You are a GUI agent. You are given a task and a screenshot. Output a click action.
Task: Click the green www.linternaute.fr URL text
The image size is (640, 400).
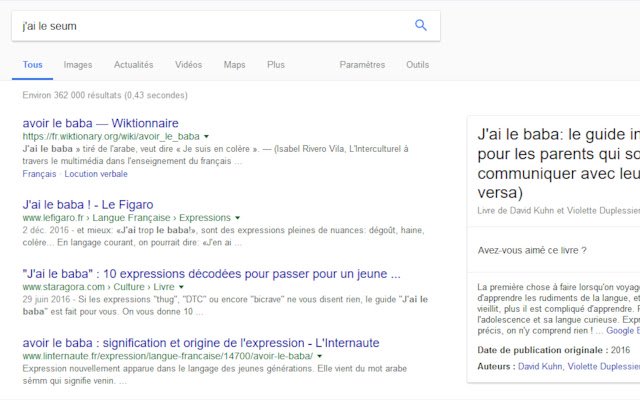(x=168, y=356)
